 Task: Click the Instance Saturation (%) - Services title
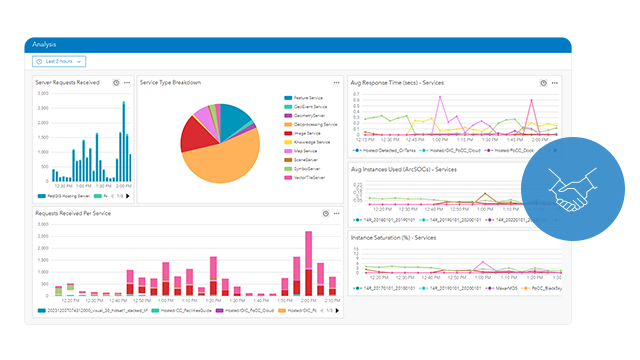pos(393,238)
